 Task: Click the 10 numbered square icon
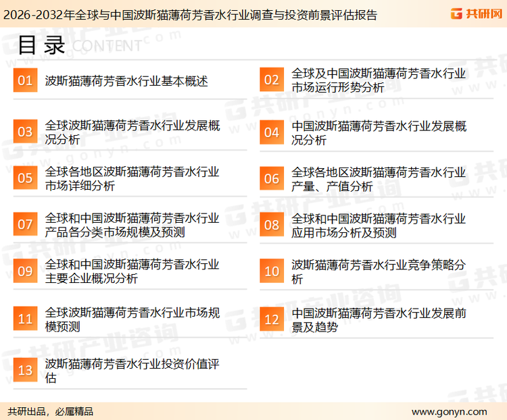[x=271, y=271]
